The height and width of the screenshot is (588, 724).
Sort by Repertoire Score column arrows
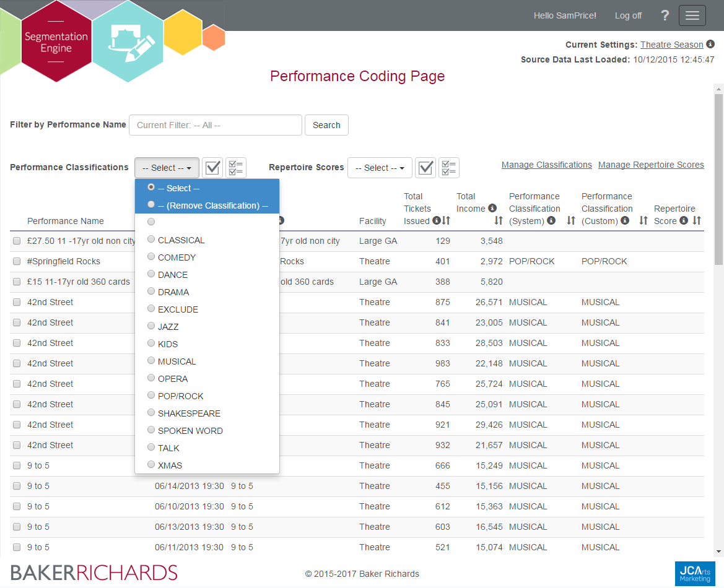(x=697, y=220)
